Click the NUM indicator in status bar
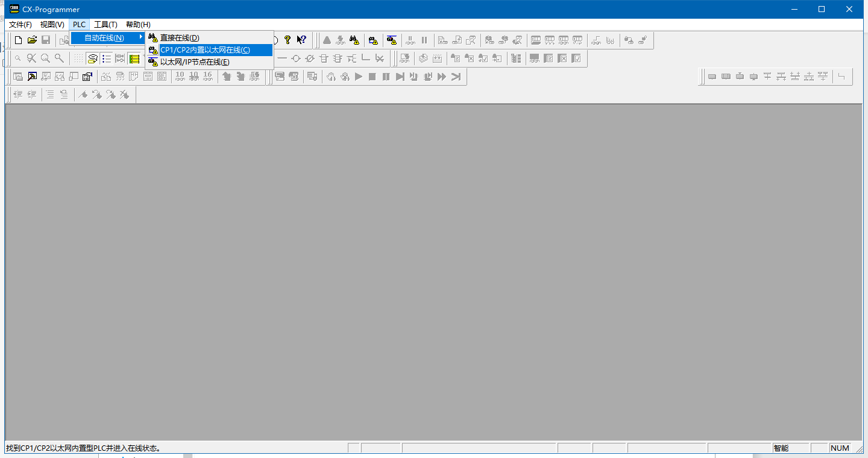 click(840, 448)
